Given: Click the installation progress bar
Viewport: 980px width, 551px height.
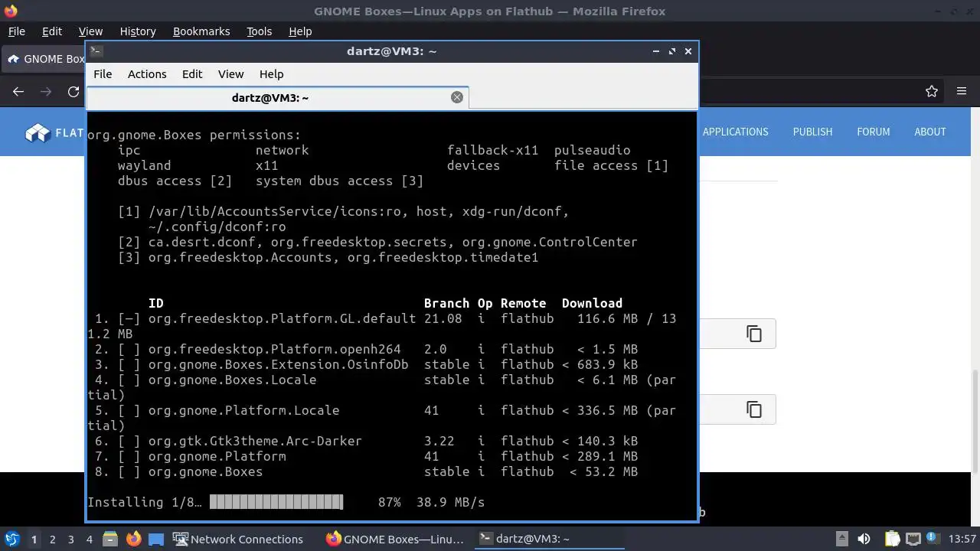Looking at the screenshot, I should click(x=276, y=502).
